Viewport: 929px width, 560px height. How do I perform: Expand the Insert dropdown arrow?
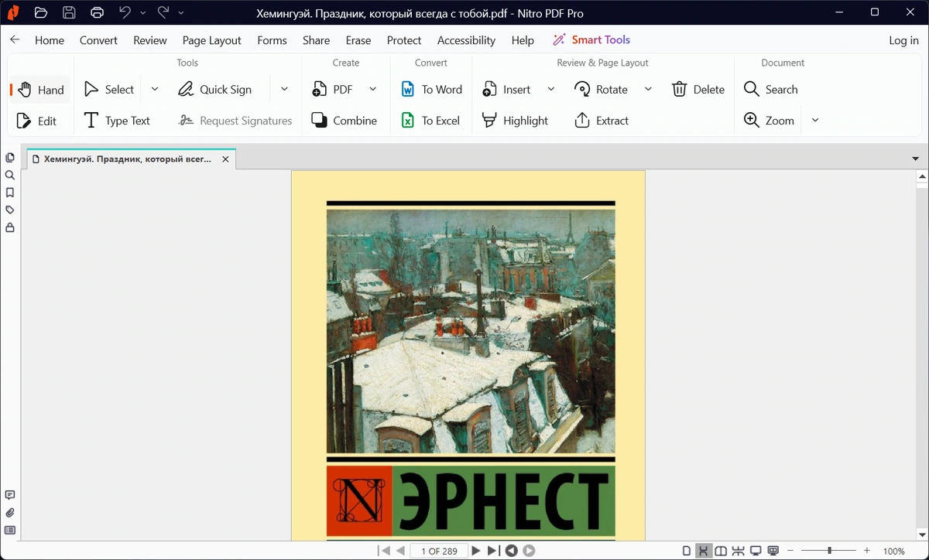point(551,90)
